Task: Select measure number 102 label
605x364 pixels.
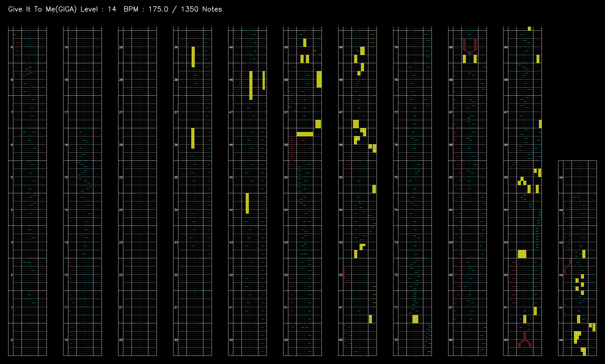Action: click(561, 275)
